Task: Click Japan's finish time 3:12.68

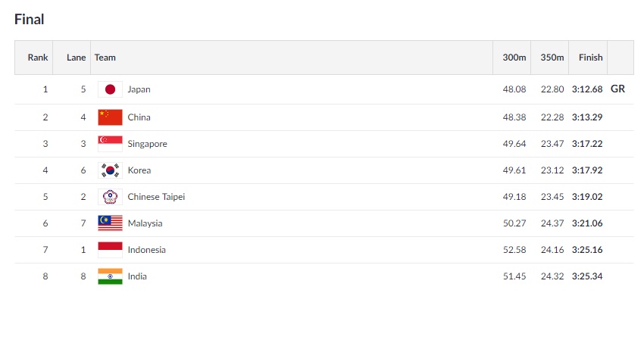Action: pos(587,89)
